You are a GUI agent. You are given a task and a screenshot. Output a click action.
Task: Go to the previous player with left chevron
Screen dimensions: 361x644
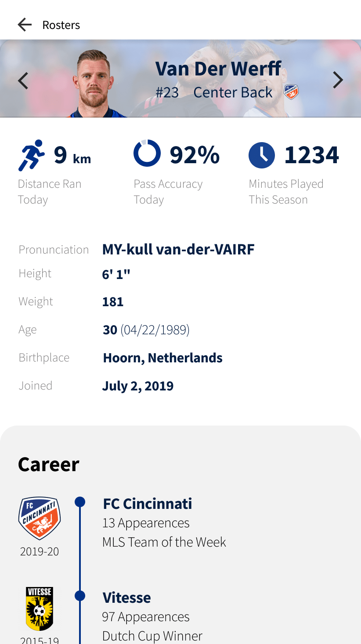point(23,81)
